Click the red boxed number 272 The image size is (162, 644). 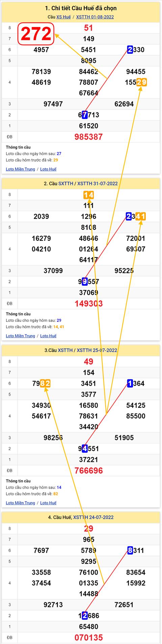(x=36, y=34)
